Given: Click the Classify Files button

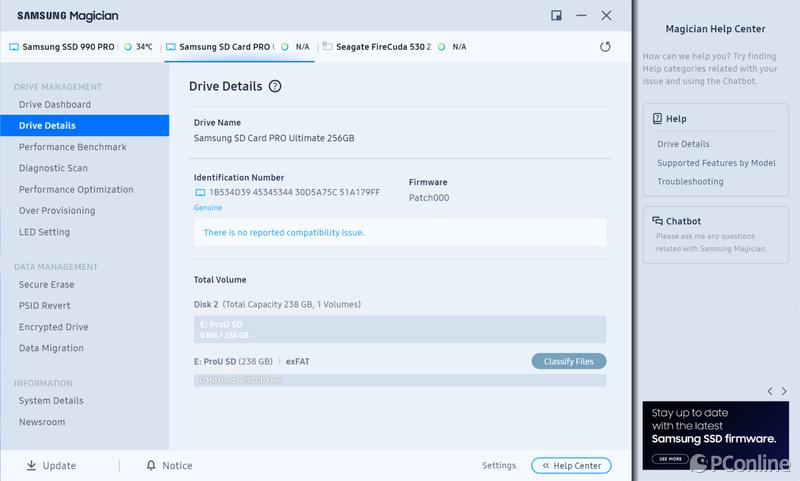Looking at the screenshot, I should click(568, 361).
